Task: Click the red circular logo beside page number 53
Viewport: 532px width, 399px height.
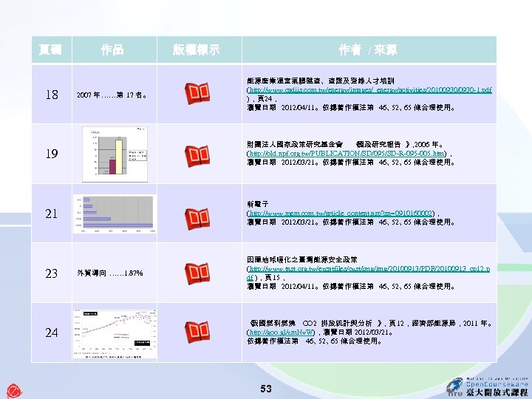Action: click(14, 391)
